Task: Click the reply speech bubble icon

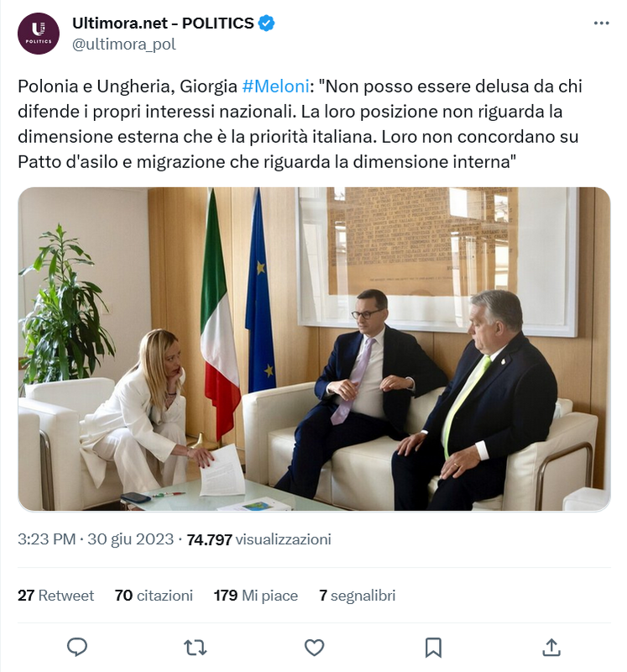Action: point(77,647)
